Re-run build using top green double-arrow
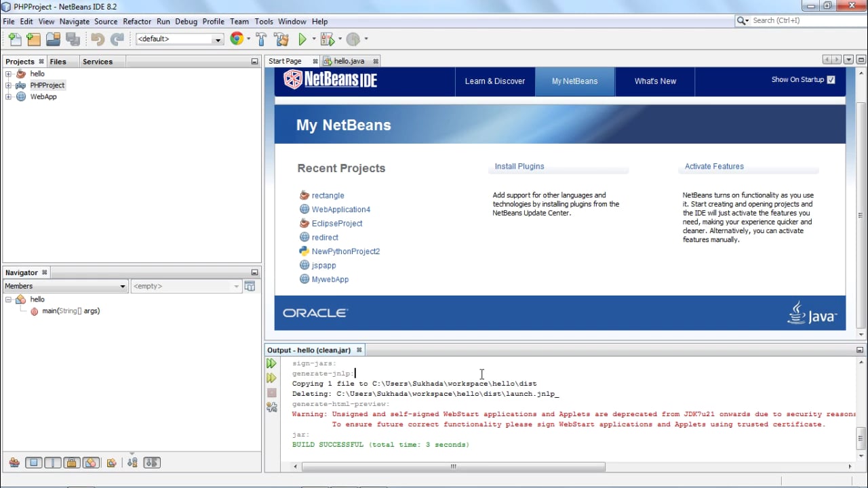The height and width of the screenshot is (488, 868). click(x=271, y=364)
